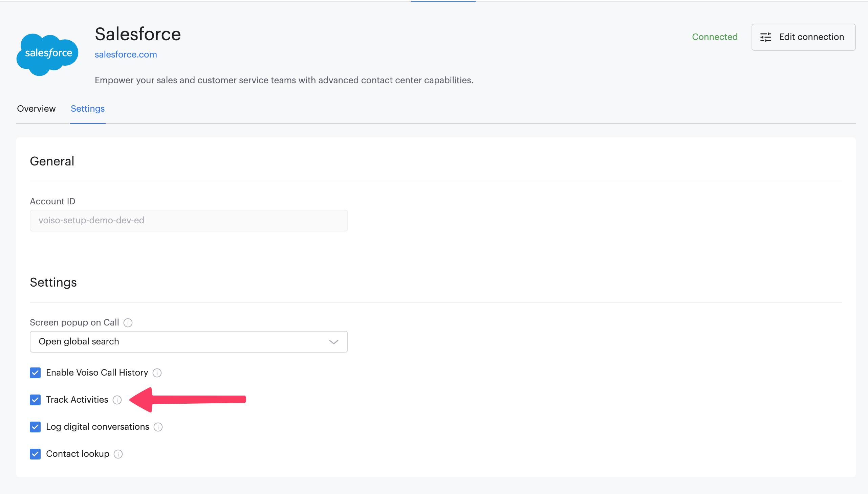Click the Account ID input field

[x=189, y=221]
